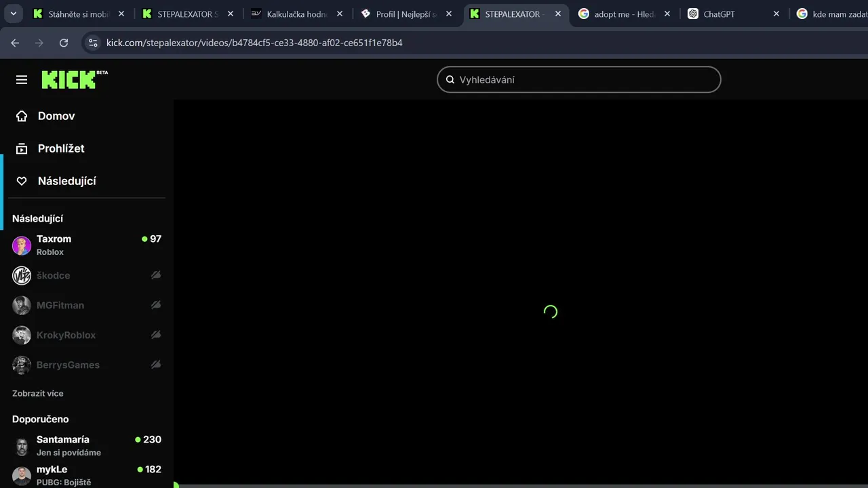Screen dimensions: 868x488
Task: Open KrokyRoblox's channel
Action: point(87,335)
